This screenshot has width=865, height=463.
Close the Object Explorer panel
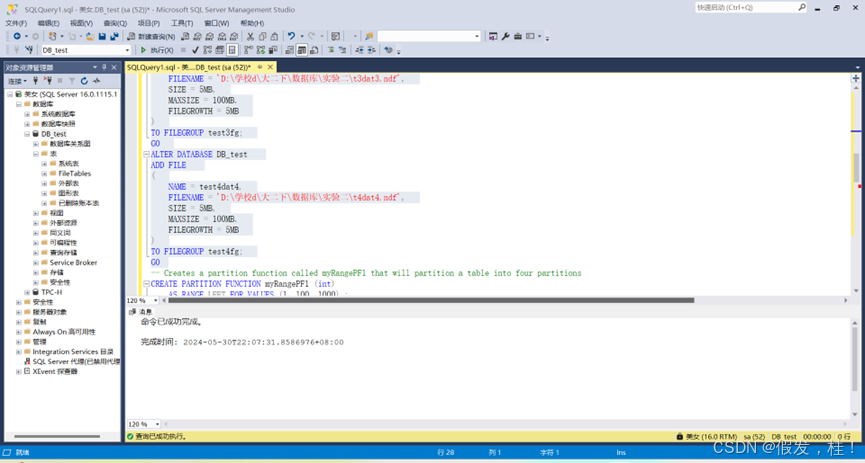(x=114, y=67)
